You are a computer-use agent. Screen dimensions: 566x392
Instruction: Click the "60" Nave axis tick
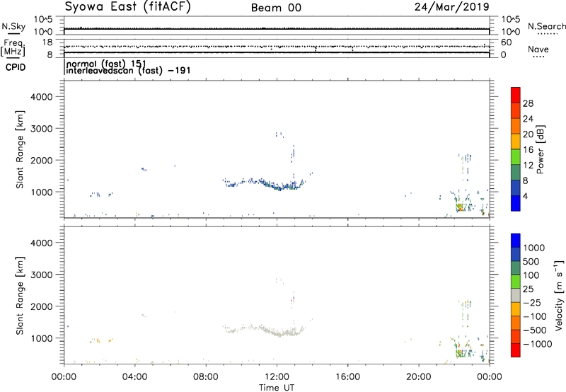pyautogui.click(x=507, y=42)
